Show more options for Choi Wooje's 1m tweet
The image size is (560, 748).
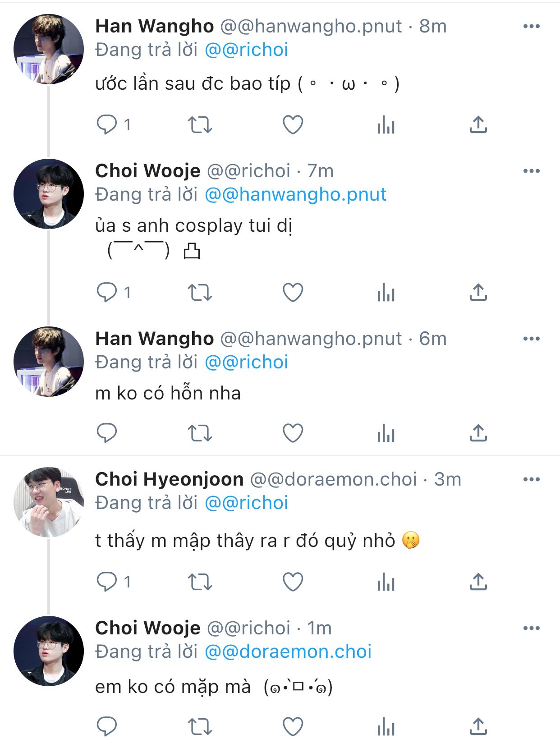(531, 628)
